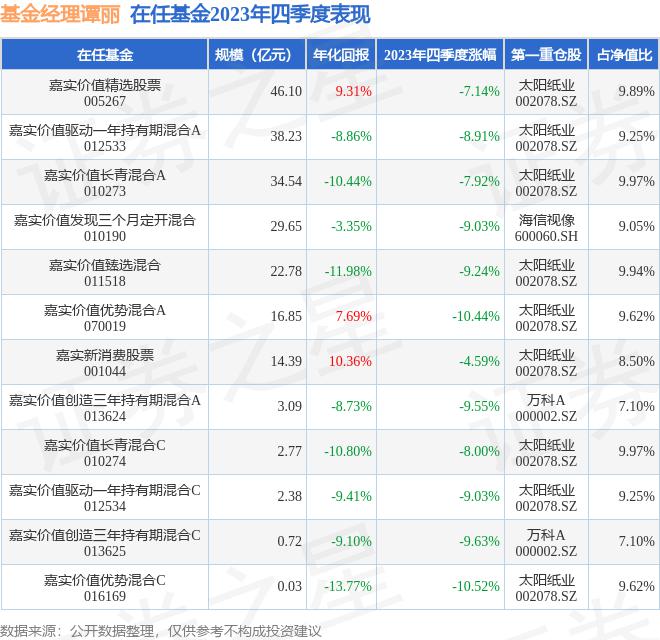Click the 嘉实价值优势混合C fund name
Screen dimensions: 660x640
click(104, 579)
